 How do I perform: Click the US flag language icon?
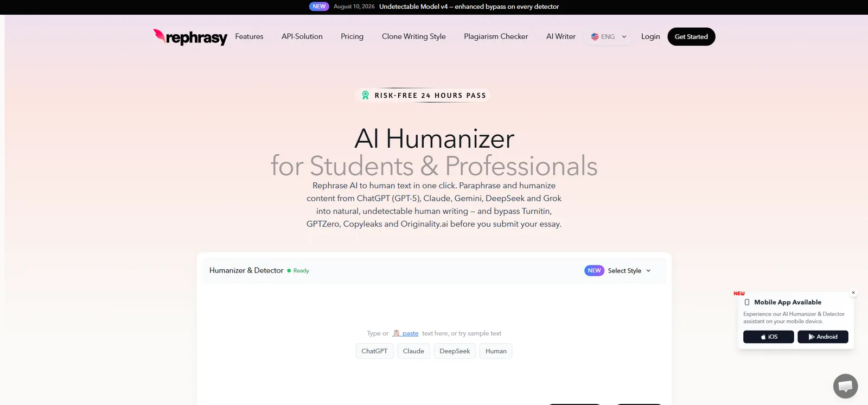595,36
